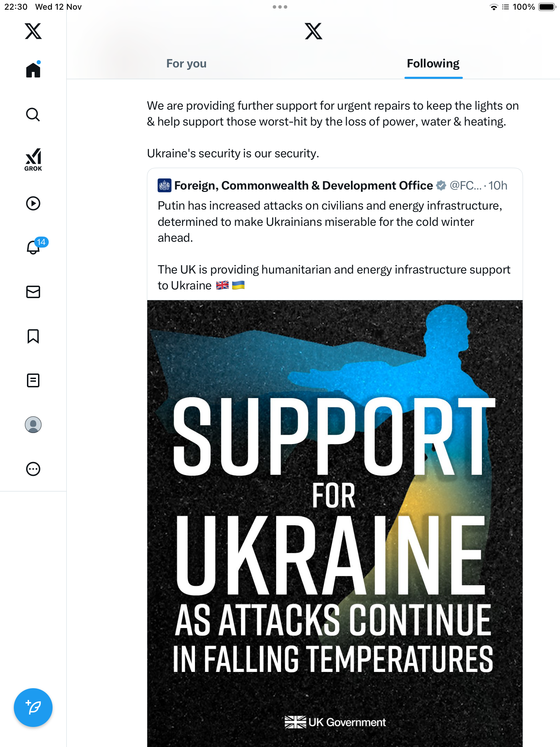Open Messages envelope icon
Screen dimensions: 560x747
coord(33,292)
